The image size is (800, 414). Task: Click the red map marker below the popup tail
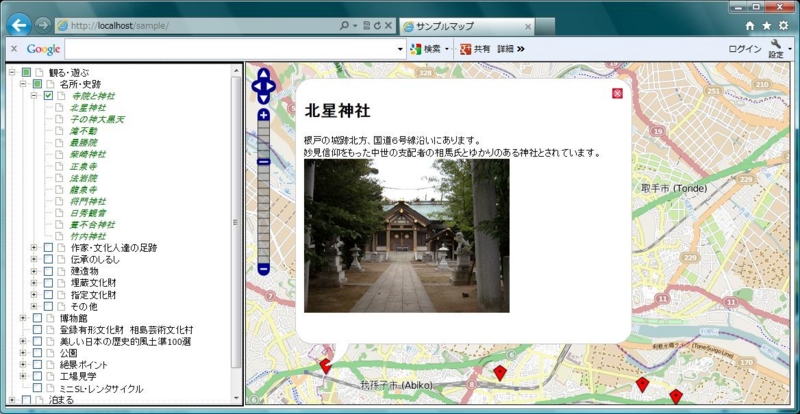[x=325, y=366]
